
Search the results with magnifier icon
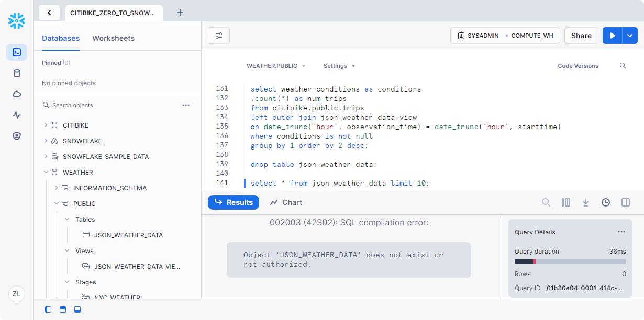pyautogui.click(x=546, y=202)
